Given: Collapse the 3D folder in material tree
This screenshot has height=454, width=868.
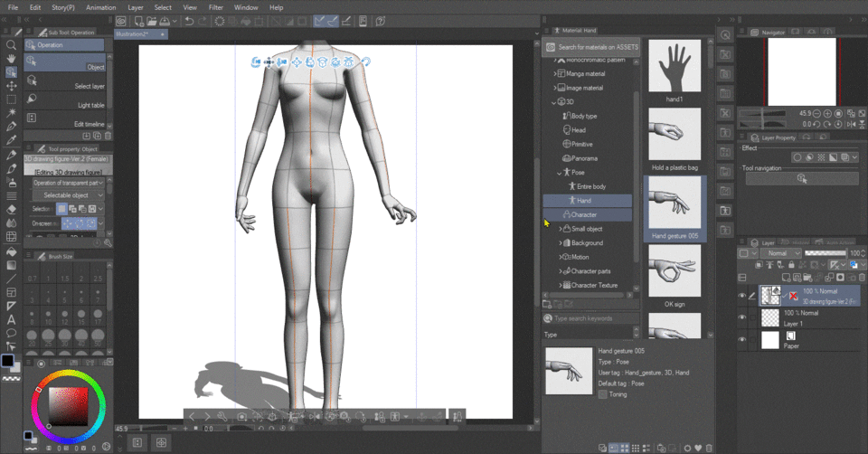Looking at the screenshot, I should click(x=554, y=102).
